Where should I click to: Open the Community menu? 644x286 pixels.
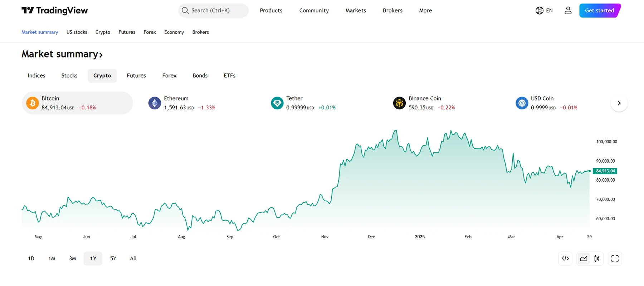click(x=314, y=10)
